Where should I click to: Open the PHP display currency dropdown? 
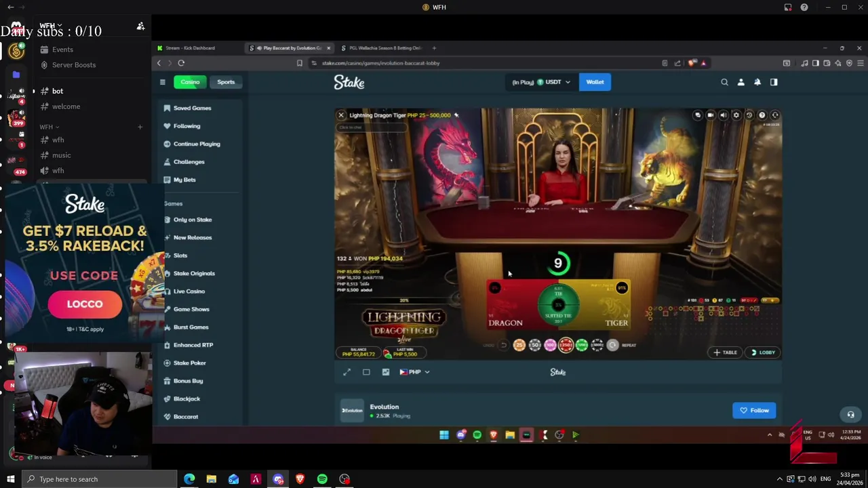[x=414, y=372]
